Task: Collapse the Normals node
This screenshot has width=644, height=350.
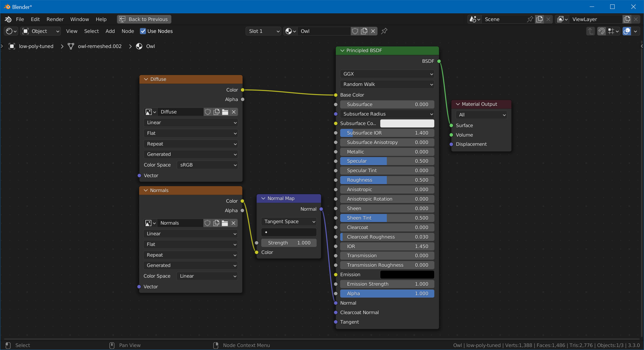Action: (x=146, y=190)
